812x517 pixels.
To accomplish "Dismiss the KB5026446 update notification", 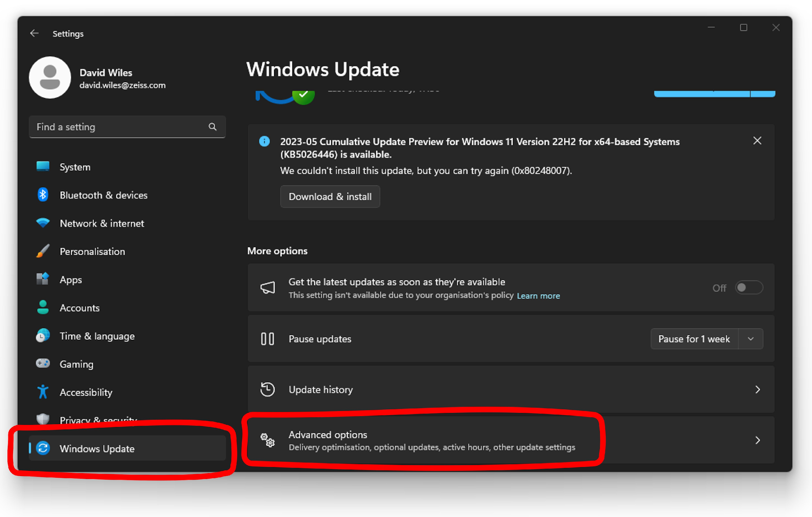I will point(757,141).
